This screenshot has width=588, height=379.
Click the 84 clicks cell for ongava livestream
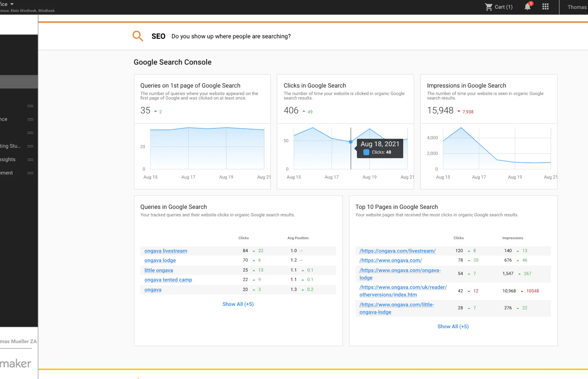tap(245, 251)
